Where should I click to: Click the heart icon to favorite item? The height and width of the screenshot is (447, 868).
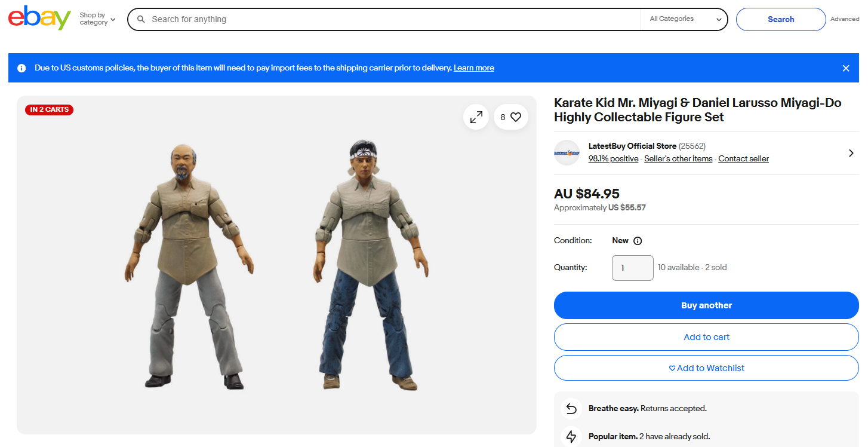pyautogui.click(x=516, y=117)
